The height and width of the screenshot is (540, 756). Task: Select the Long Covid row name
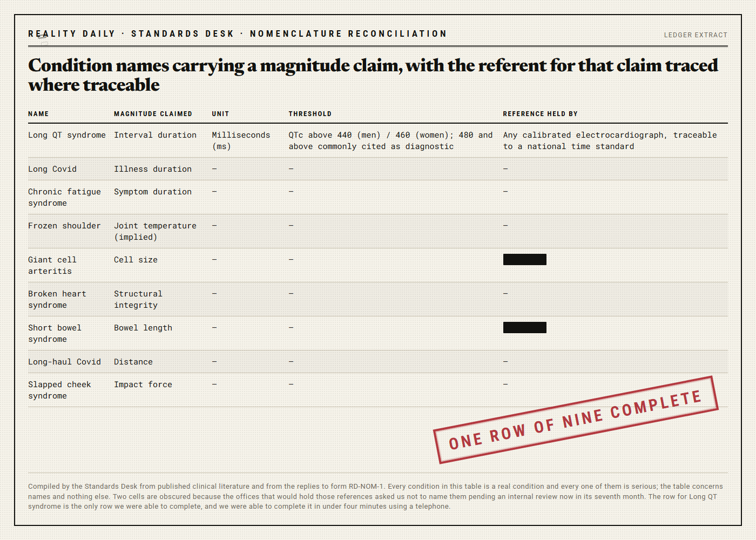click(x=52, y=169)
